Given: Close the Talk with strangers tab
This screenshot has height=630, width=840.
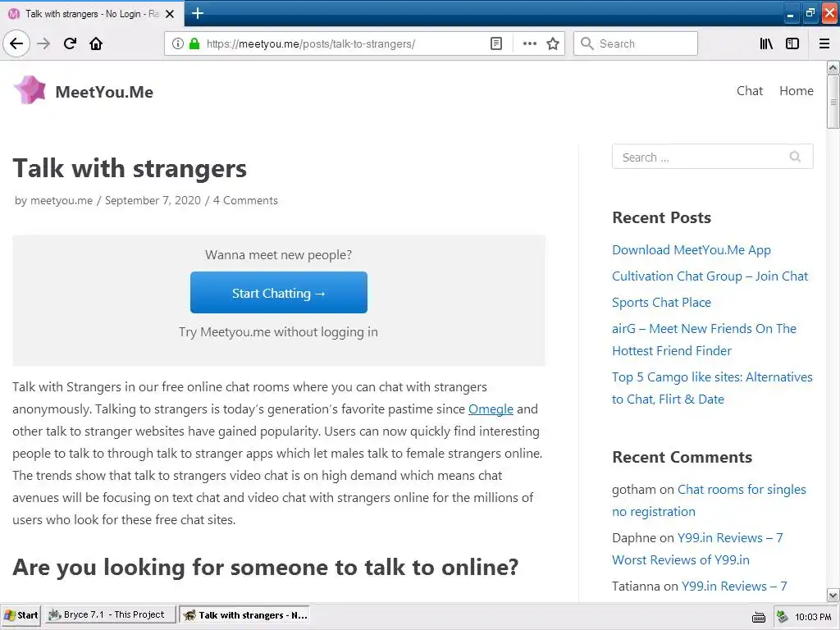Looking at the screenshot, I should click(170, 14).
